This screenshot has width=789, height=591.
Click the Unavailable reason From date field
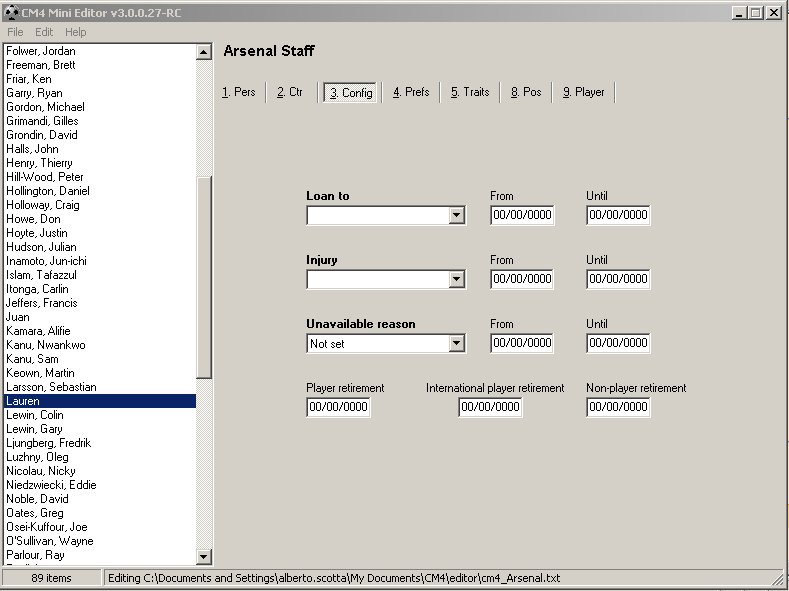tap(522, 343)
